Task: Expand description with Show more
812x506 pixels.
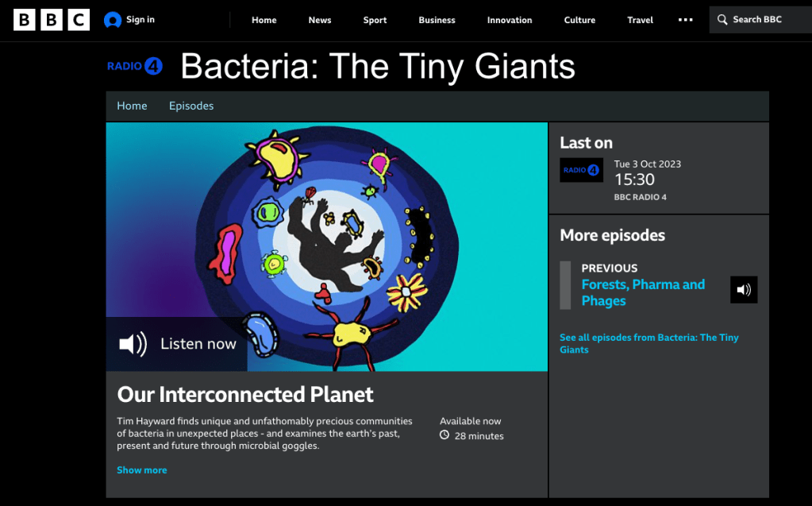Action: [142, 470]
